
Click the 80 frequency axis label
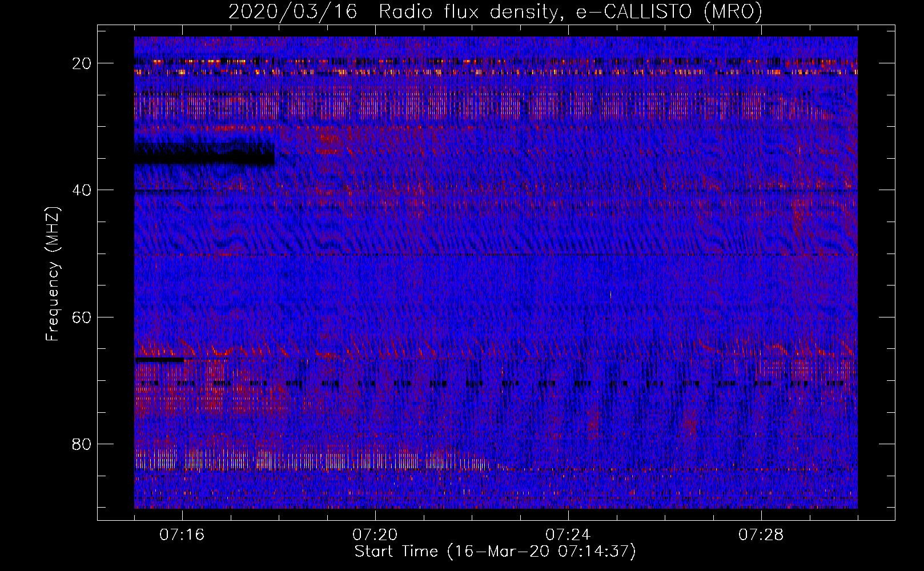click(82, 444)
